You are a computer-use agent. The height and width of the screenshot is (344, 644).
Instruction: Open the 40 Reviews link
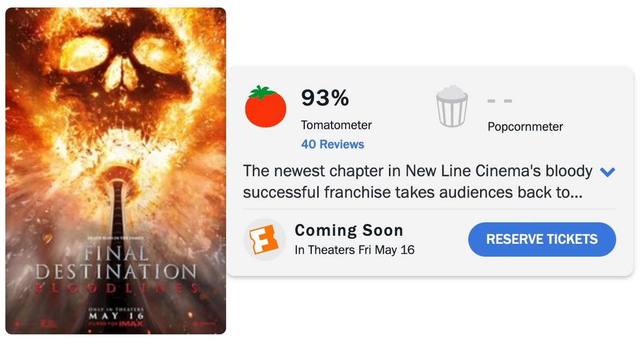click(x=332, y=144)
